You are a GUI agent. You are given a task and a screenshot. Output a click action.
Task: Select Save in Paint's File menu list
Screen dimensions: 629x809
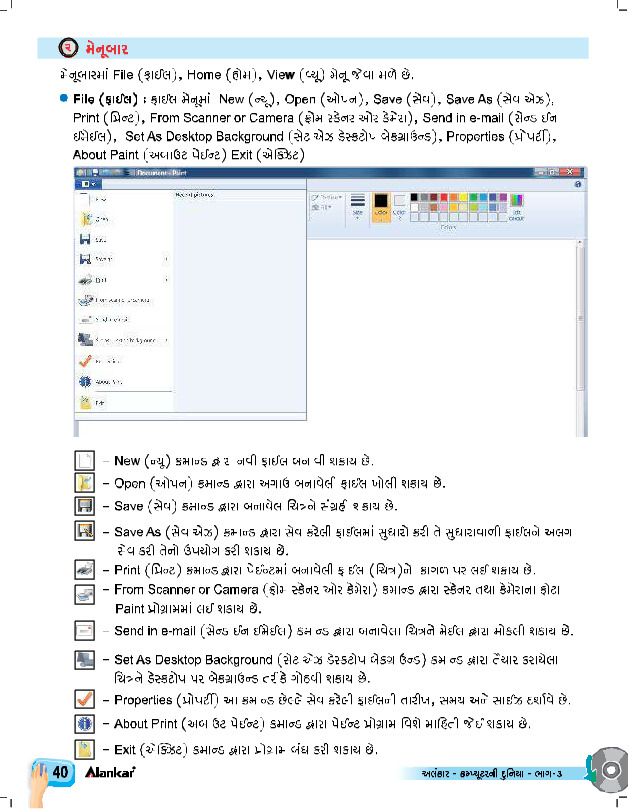pyautogui.click(x=100, y=240)
